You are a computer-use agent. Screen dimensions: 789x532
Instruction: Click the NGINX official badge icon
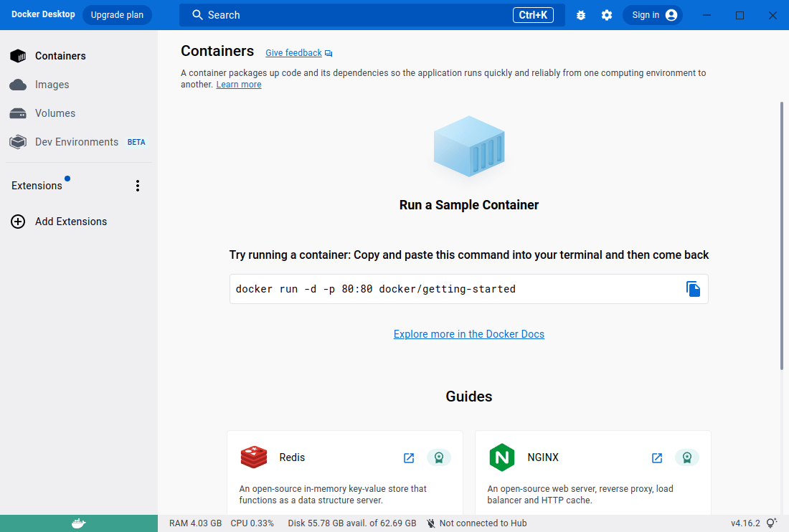(x=687, y=457)
